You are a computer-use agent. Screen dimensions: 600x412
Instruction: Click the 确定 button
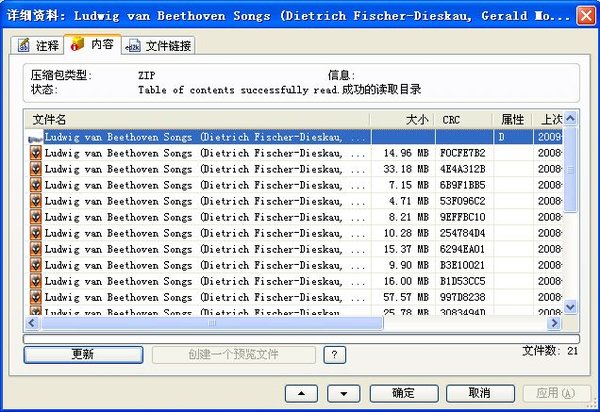(x=404, y=393)
